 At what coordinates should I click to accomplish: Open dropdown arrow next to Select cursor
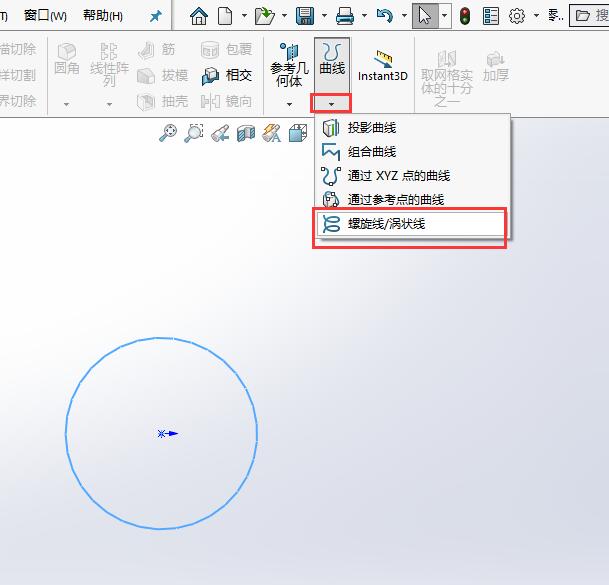point(445,16)
